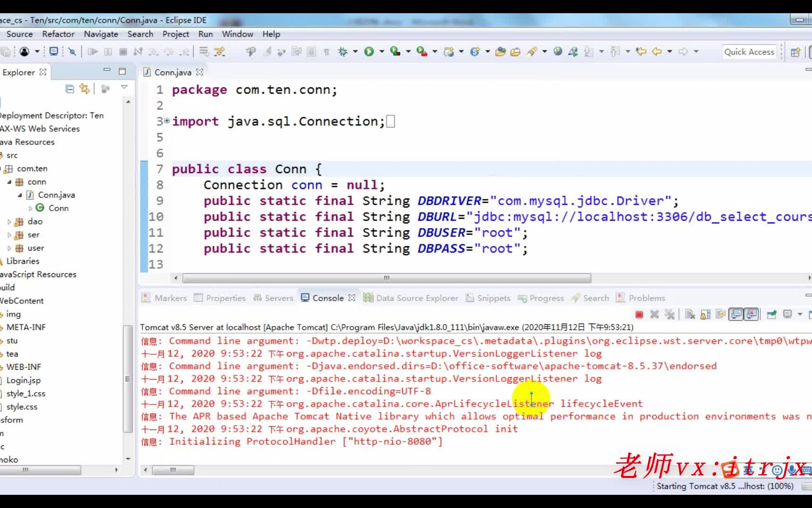This screenshot has height=508, width=812.
Task: Click the New Servlet blue S icon
Action: (475, 52)
